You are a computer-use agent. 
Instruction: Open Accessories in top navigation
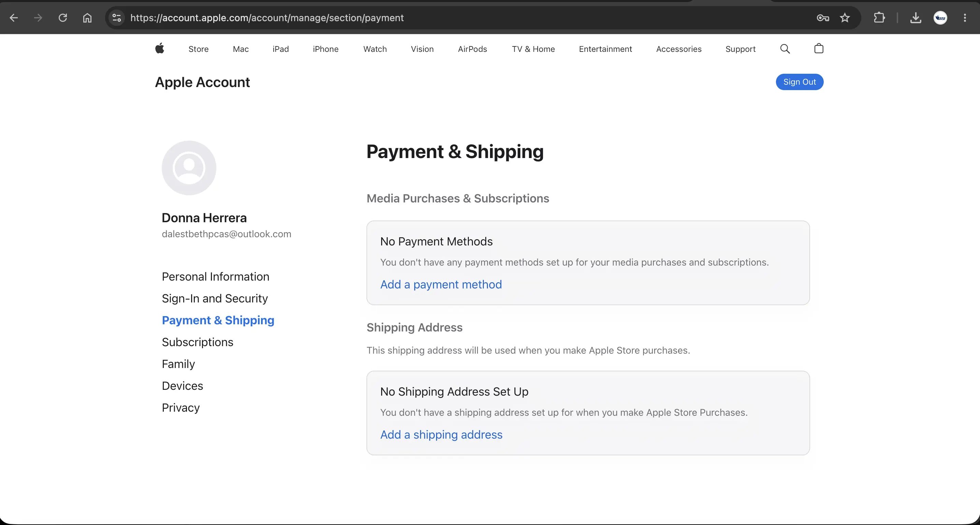[679, 49]
